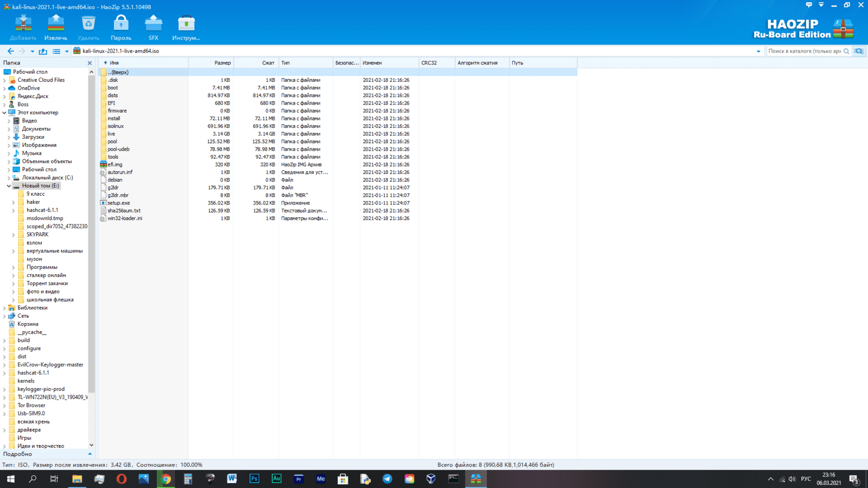Close the Папка folder panel
This screenshot has width=868, height=488.
[x=90, y=63]
